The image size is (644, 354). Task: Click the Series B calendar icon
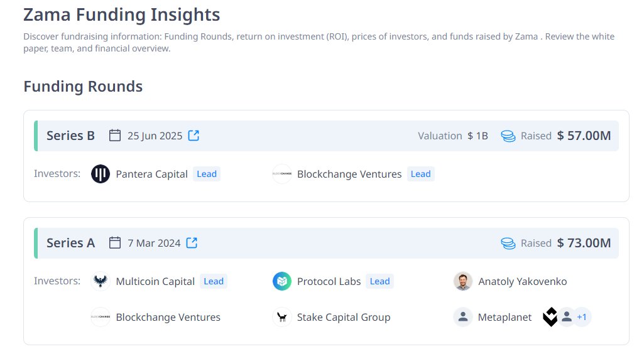pos(115,136)
